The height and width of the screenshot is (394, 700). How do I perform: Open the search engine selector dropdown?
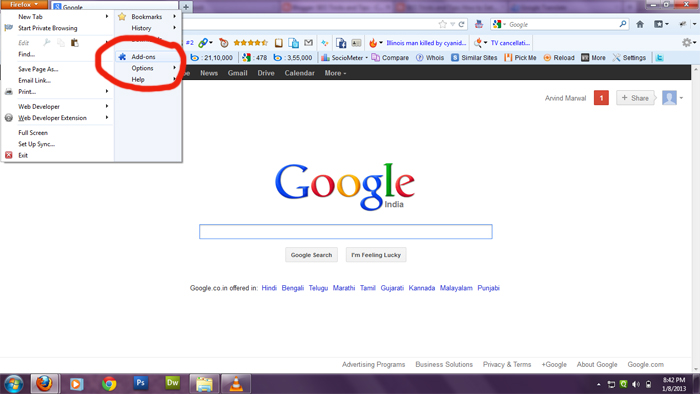pyautogui.click(x=499, y=24)
